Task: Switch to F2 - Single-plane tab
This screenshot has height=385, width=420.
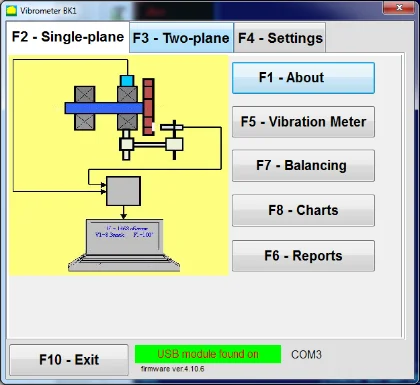Action: pyautogui.click(x=68, y=37)
